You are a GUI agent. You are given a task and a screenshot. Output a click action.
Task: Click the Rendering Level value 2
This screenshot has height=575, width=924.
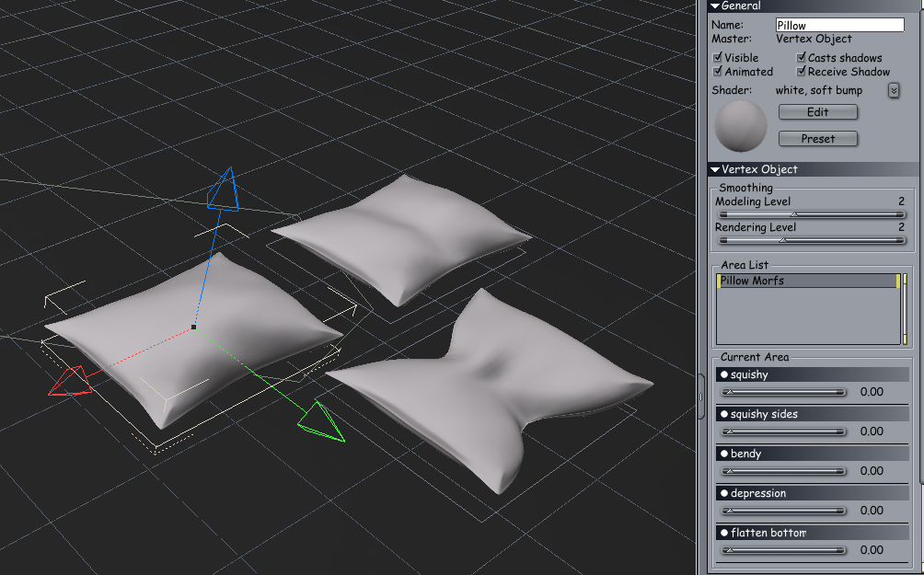tap(901, 227)
